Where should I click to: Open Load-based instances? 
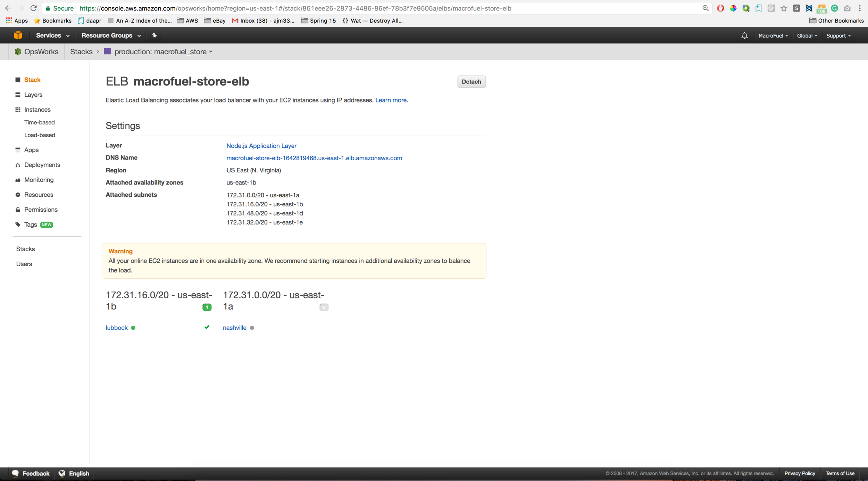40,135
